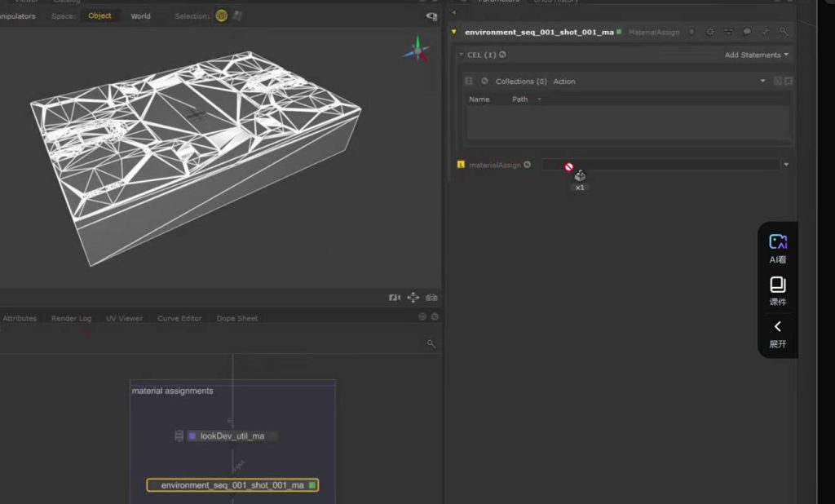
Task: Click the orientation axis gizmo in the viewer
Action: click(417, 51)
